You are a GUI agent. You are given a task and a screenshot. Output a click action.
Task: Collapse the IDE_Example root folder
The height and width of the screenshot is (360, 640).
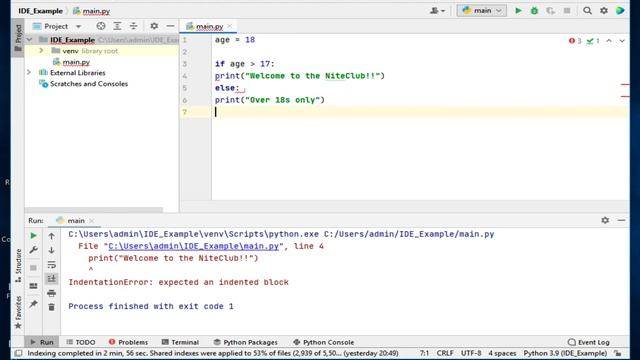(29, 40)
